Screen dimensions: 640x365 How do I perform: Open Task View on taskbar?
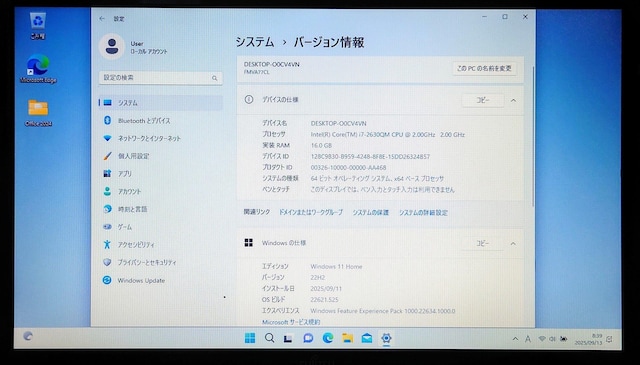point(289,338)
